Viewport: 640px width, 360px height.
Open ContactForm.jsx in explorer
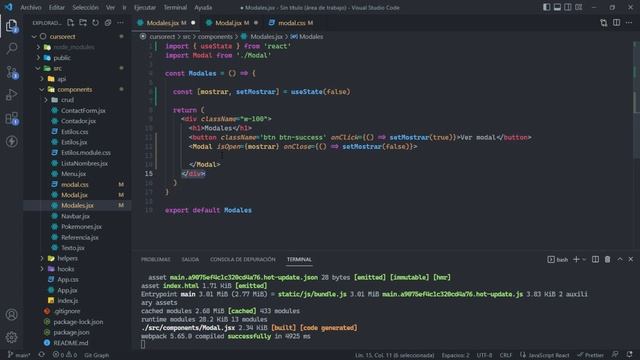[x=83, y=111]
